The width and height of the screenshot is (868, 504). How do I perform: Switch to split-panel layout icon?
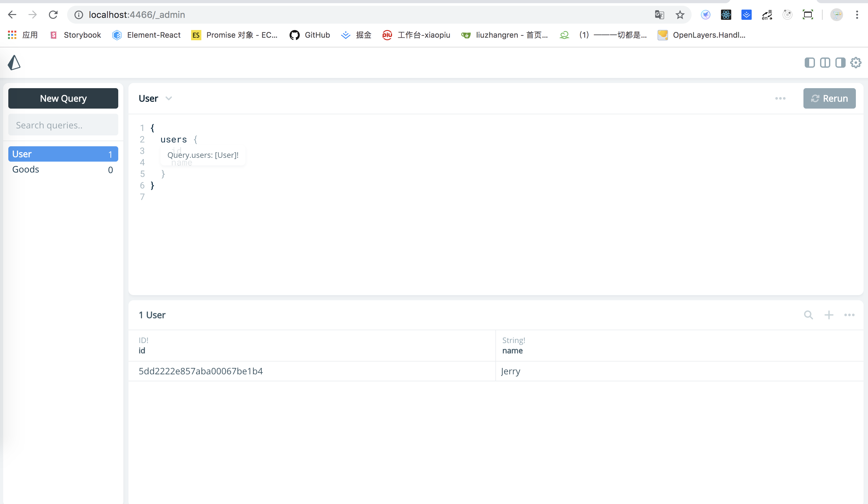[x=825, y=63]
